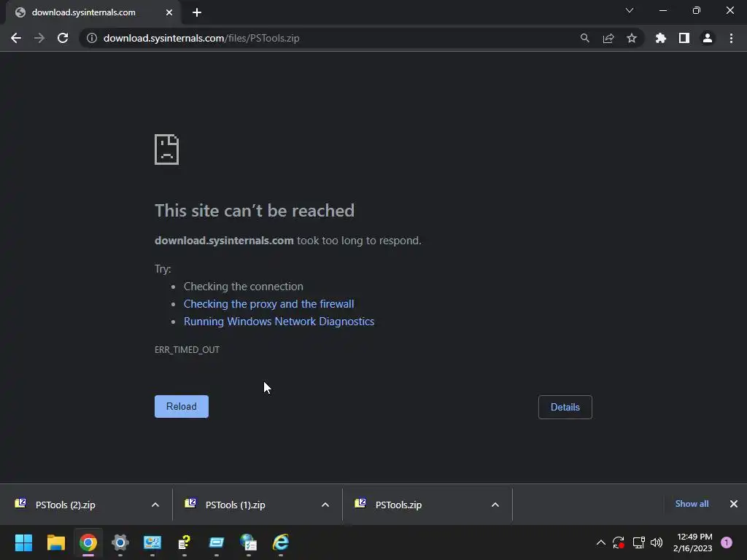Click the zoom magnifier icon in address bar
Image resolution: width=747 pixels, height=560 pixels.
(584, 38)
